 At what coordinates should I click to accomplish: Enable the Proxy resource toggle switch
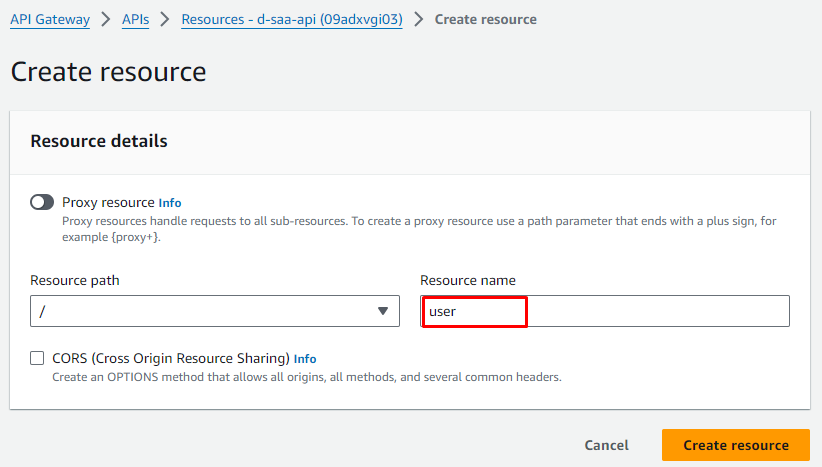[42, 202]
